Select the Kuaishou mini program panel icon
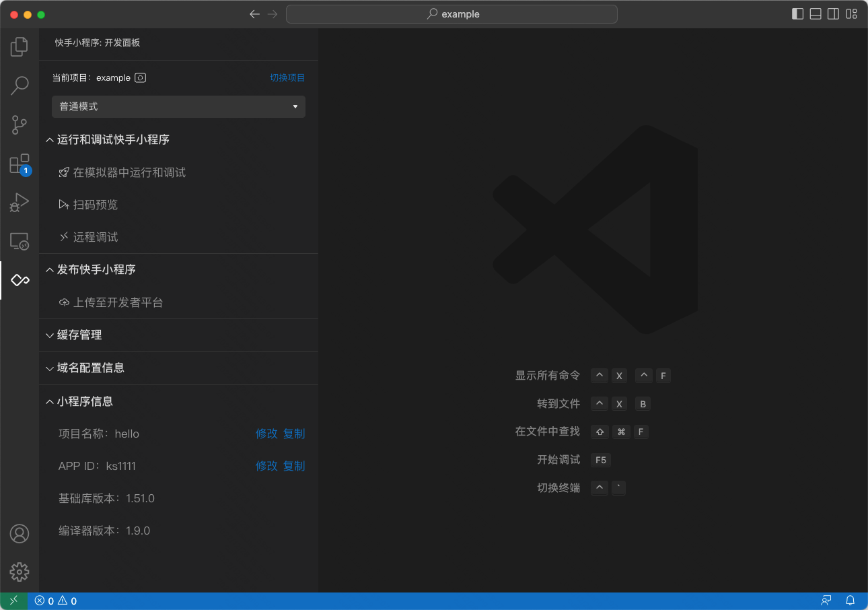Screen dimensions: 868x610 (x=20, y=280)
